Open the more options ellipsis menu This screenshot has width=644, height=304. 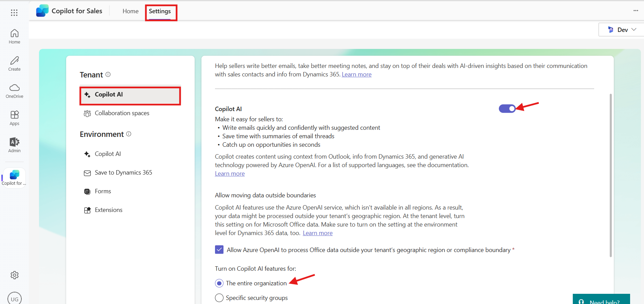coord(636,11)
